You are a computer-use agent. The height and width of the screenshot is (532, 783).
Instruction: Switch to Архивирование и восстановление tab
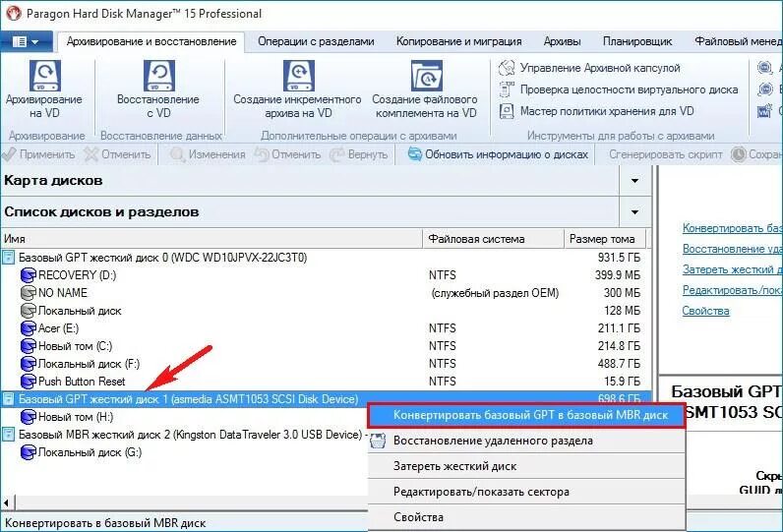pos(151,41)
